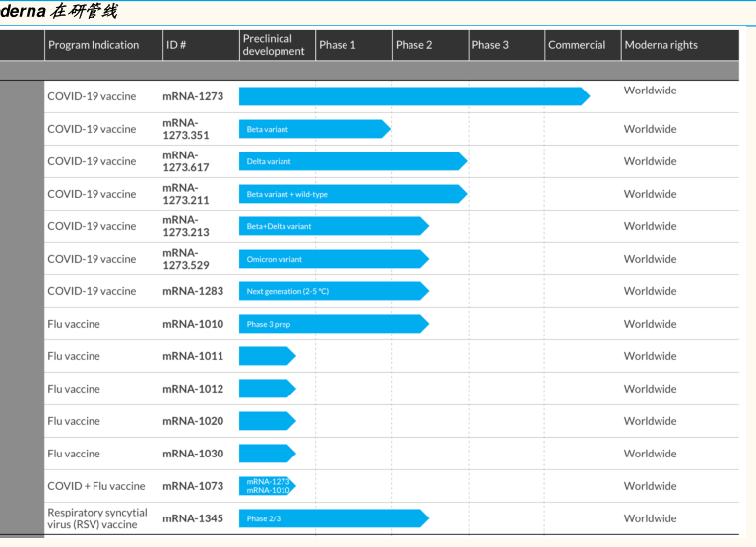This screenshot has width=756, height=547.
Task: Select the Delta variant progress bar
Action: point(349,161)
